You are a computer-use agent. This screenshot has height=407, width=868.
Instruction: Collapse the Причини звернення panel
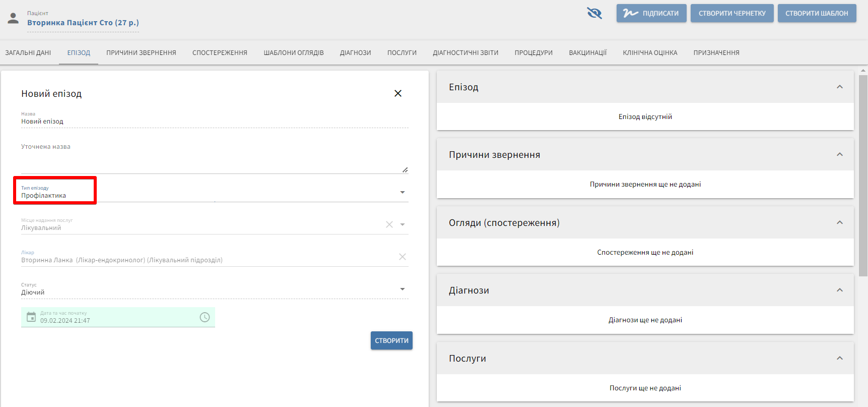tap(839, 154)
